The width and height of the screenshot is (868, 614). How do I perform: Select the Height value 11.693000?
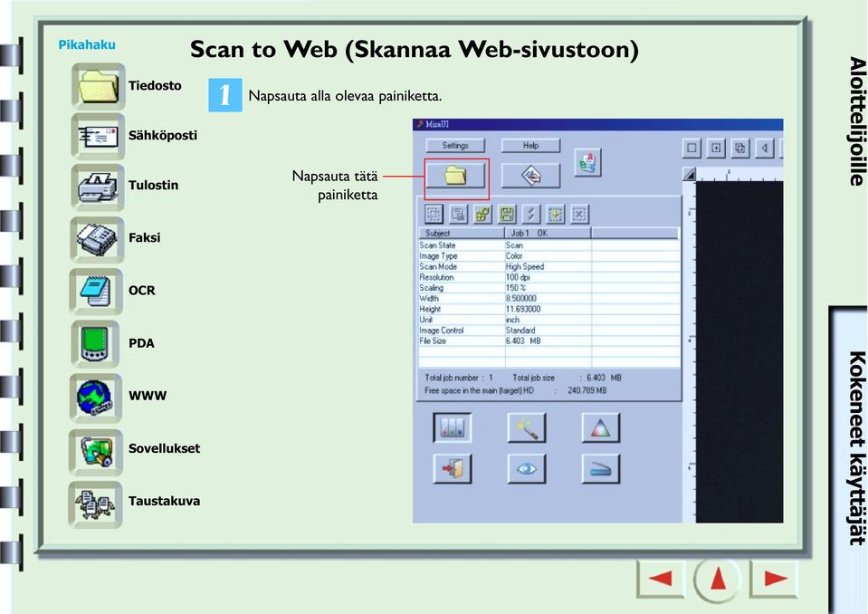click(523, 309)
